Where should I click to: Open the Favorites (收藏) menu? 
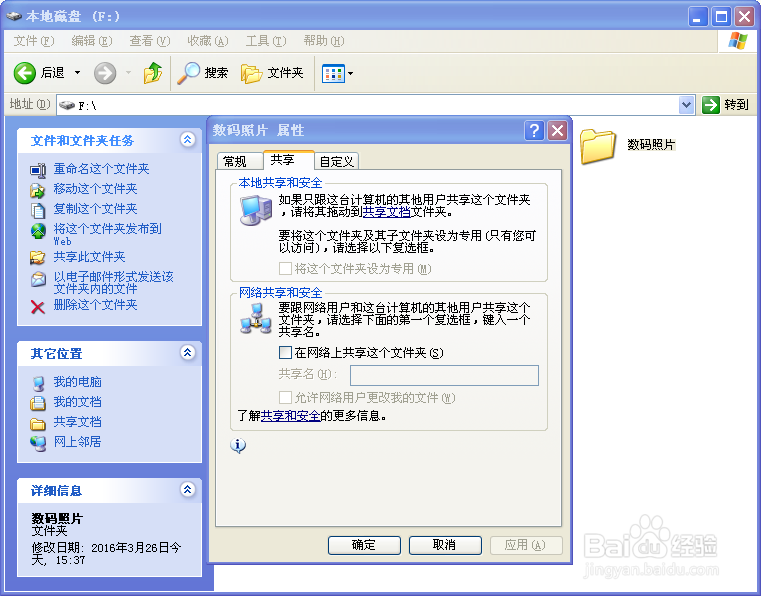pyautogui.click(x=208, y=41)
